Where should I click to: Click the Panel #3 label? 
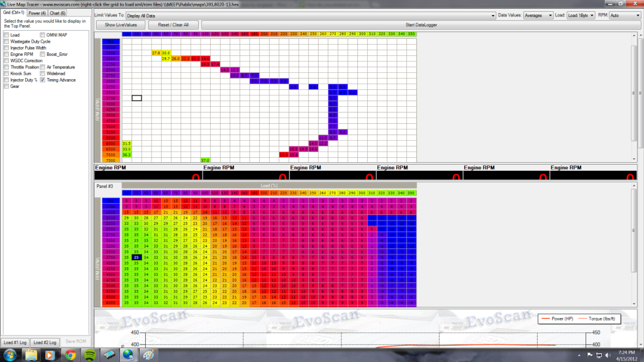[105, 186]
